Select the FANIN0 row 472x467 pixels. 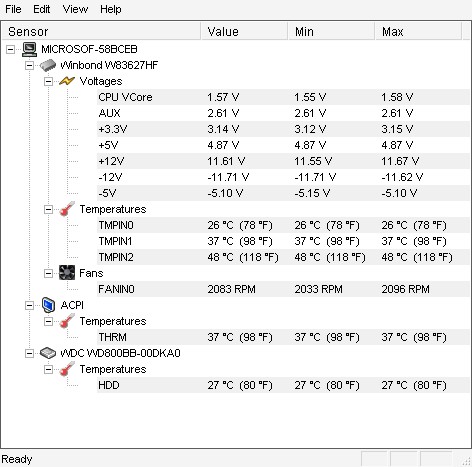click(x=283, y=289)
